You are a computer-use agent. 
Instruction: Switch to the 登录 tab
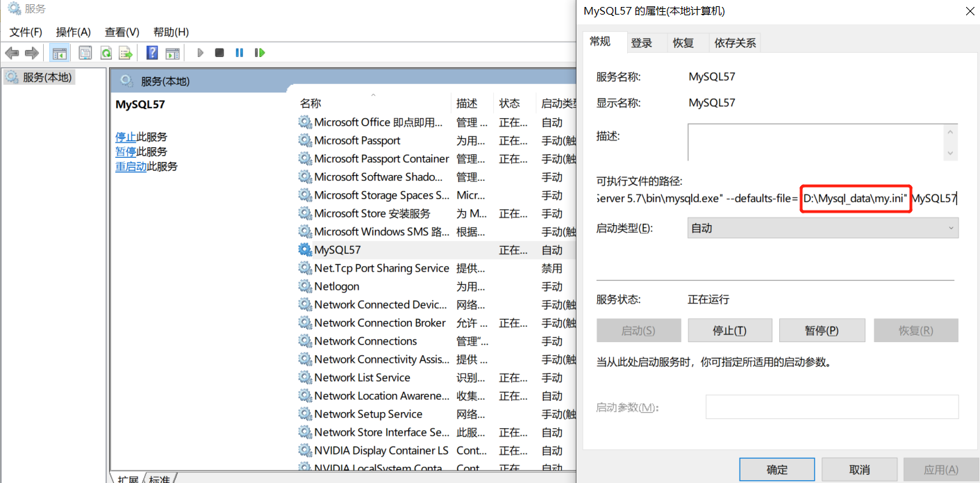tap(642, 43)
